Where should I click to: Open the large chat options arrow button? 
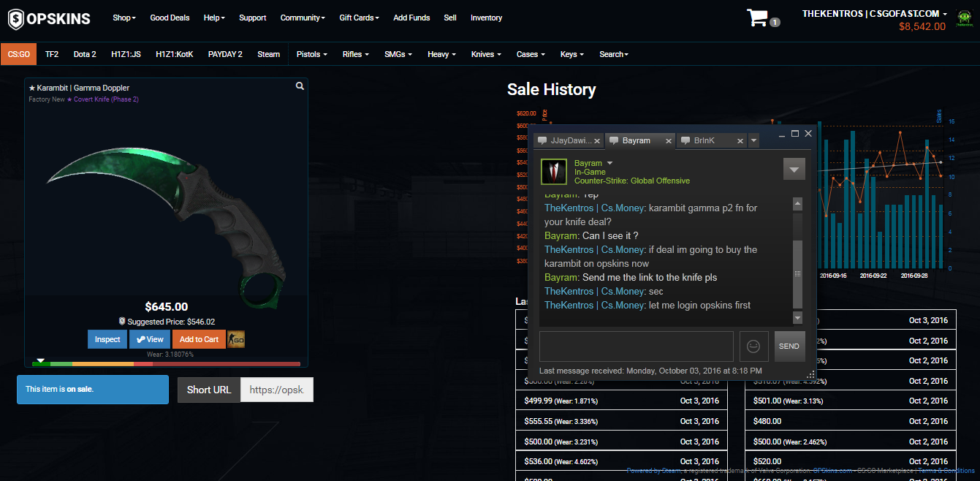point(794,169)
